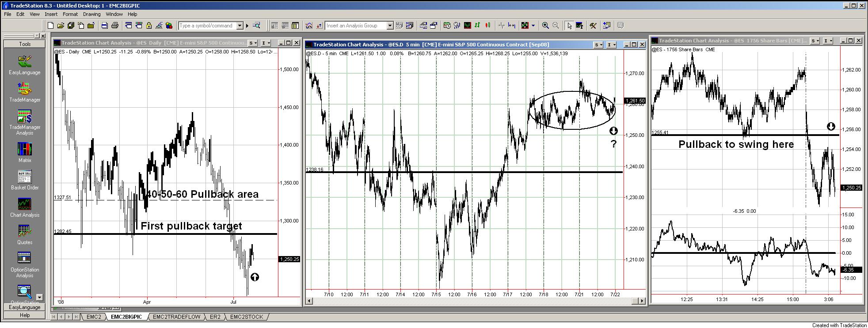Click the 'First pullback target' chart label
868x328 pixels.
coord(191,226)
